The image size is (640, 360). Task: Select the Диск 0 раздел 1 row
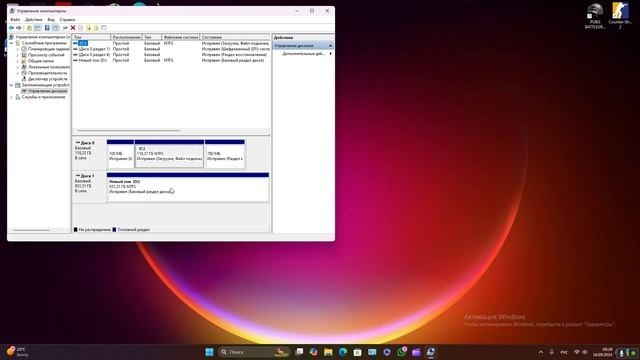point(171,49)
